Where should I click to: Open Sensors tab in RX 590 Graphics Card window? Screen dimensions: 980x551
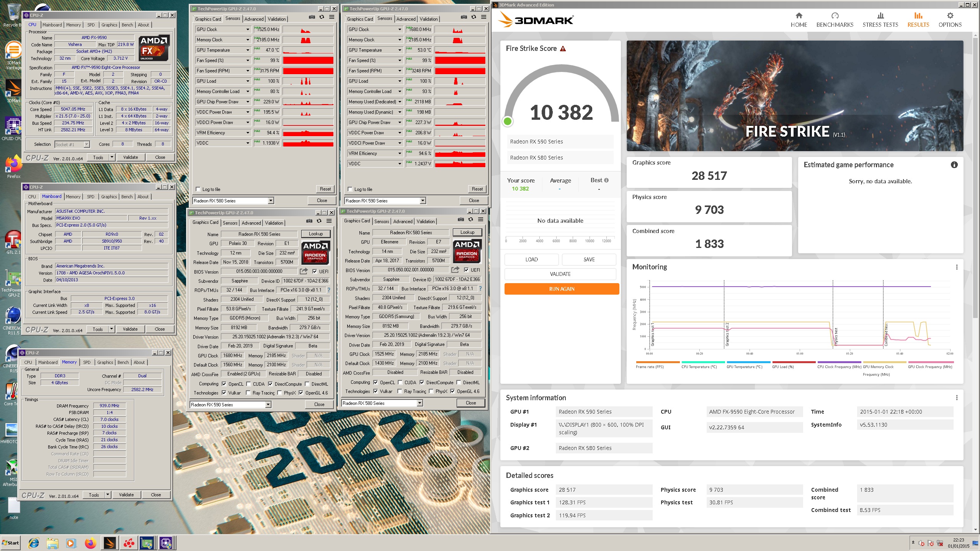click(x=230, y=223)
